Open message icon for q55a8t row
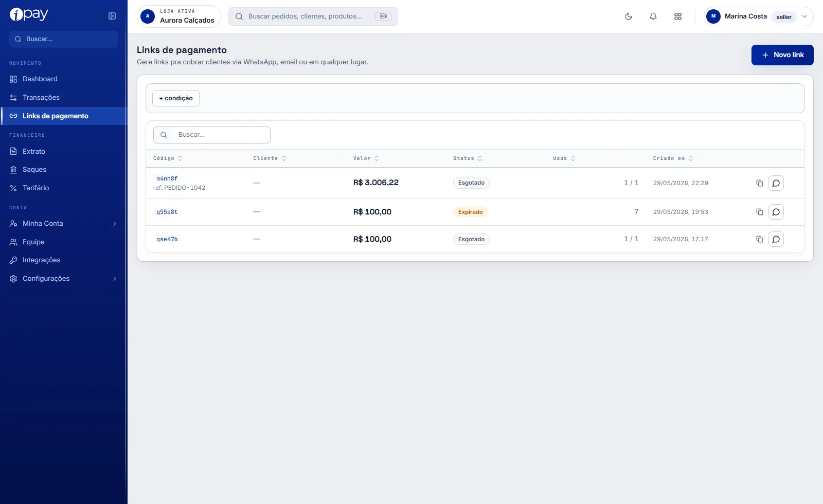 (776, 212)
